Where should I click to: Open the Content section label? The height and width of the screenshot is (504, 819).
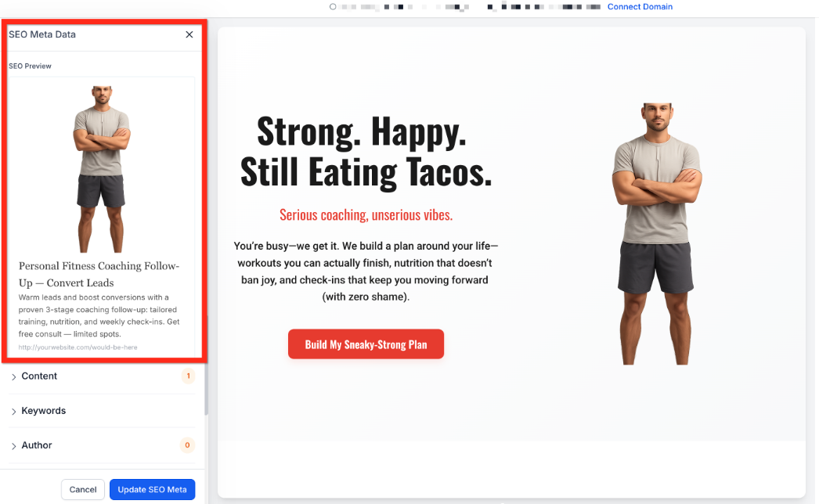[x=39, y=376]
